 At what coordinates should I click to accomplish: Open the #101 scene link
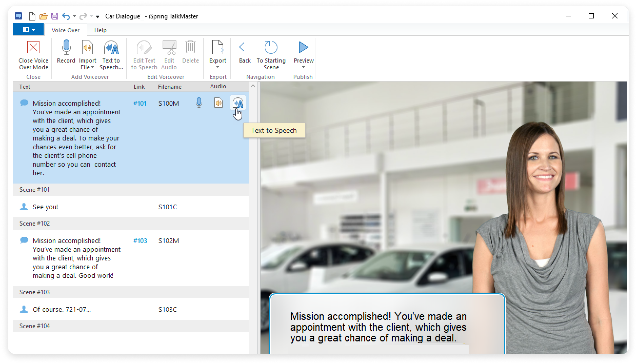tap(140, 103)
